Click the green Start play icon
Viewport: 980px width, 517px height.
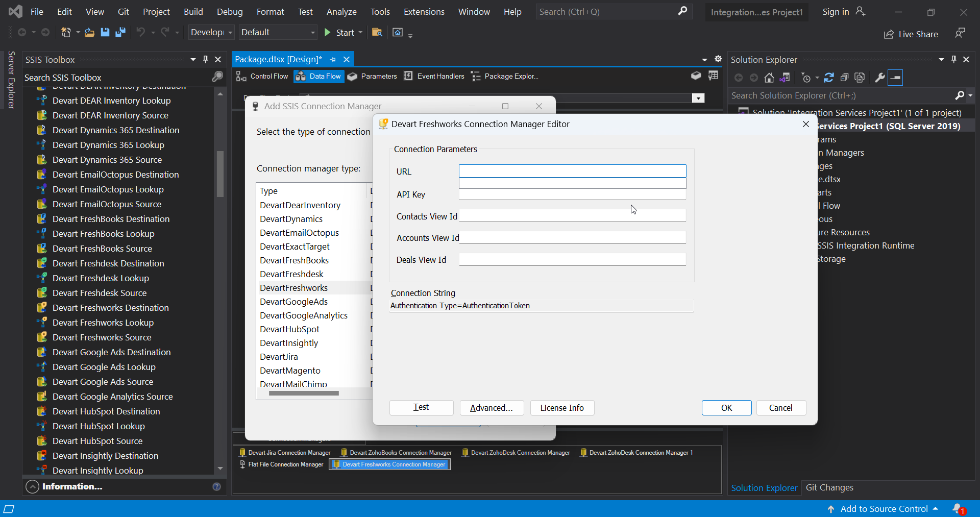click(328, 33)
